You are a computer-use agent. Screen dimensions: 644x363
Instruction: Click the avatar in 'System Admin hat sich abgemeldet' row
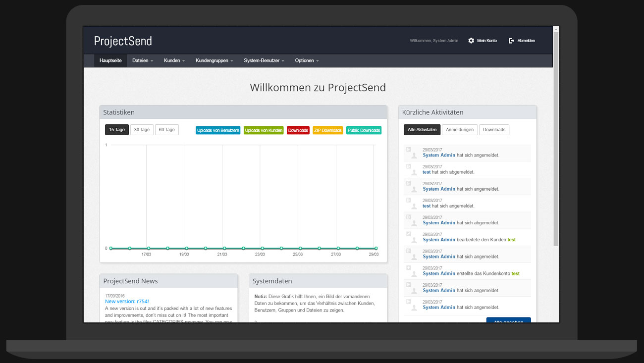pos(414,223)
